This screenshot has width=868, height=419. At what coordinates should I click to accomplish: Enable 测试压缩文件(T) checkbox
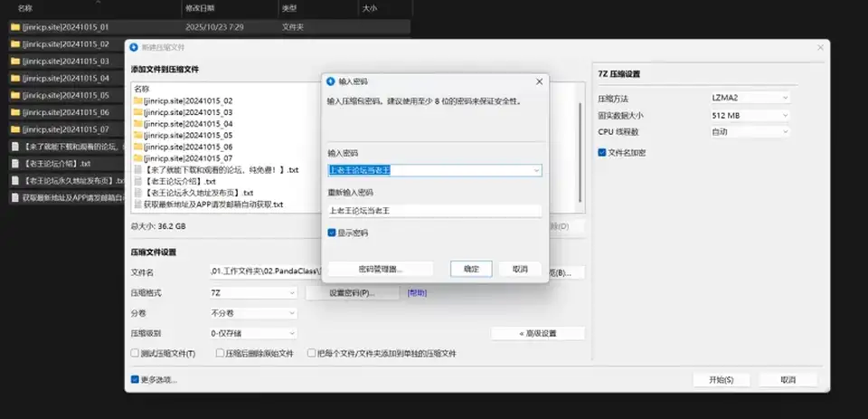[x=135, y=353]
